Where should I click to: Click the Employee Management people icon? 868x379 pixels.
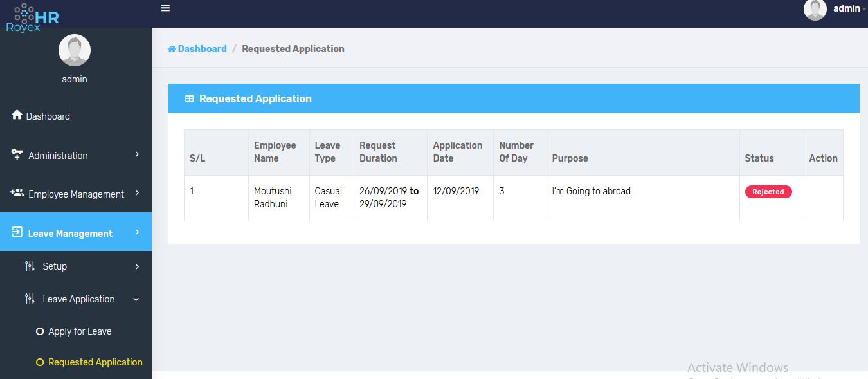[17, 193]
